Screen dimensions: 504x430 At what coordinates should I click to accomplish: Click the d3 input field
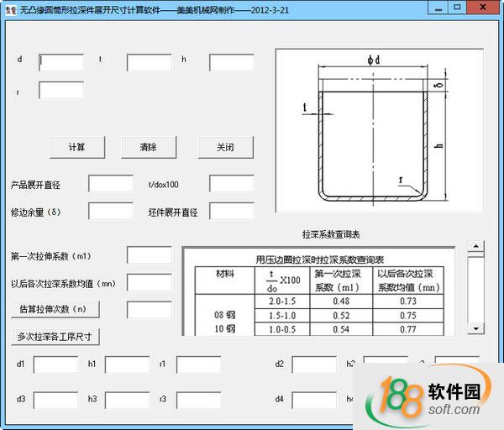coord(56,401)
